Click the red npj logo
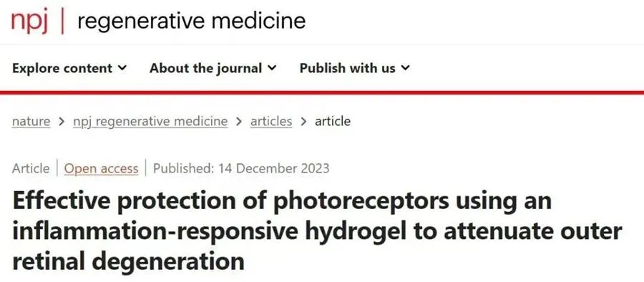This screenshot has height=282, width=644. click(x=29, y=21)
